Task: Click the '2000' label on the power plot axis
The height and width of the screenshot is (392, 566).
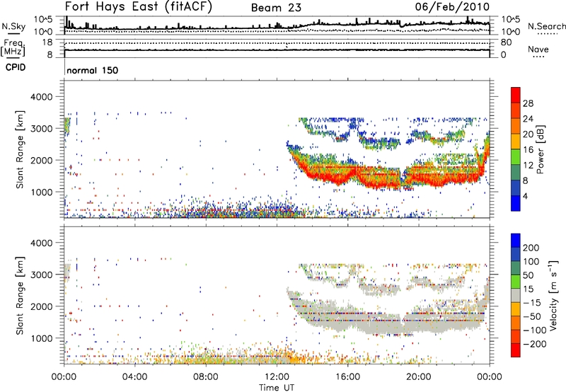Action: [x=42, y=160]
